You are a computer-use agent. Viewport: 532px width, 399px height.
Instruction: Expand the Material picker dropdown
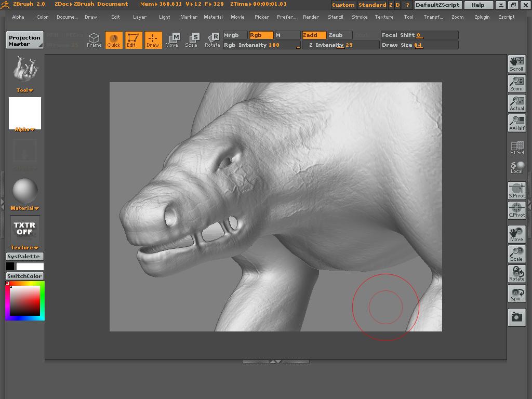(24, 208)
